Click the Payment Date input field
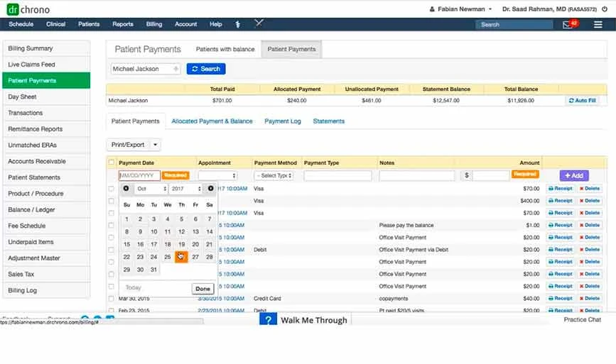This screenshot has height=364, width=616. (x=139, y=175)
